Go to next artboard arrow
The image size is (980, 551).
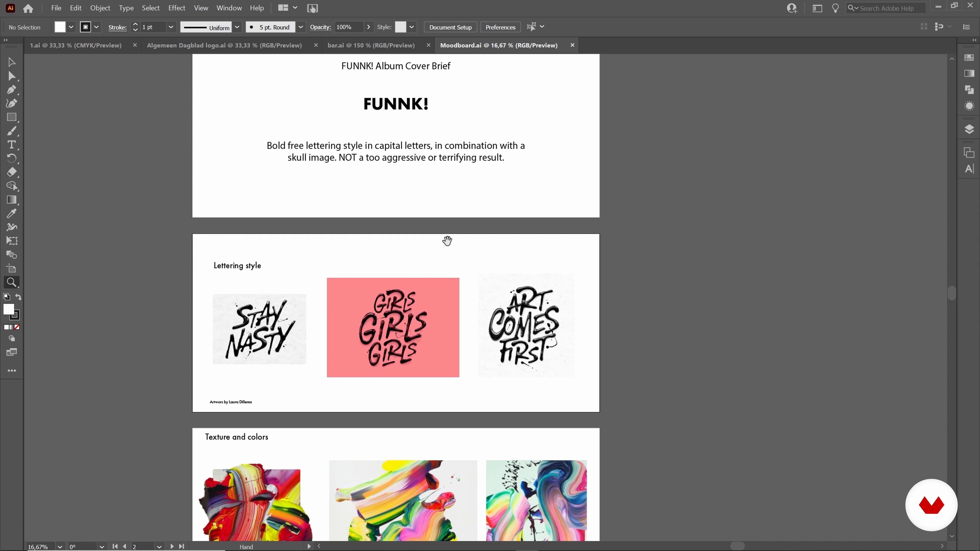(172, 546)
